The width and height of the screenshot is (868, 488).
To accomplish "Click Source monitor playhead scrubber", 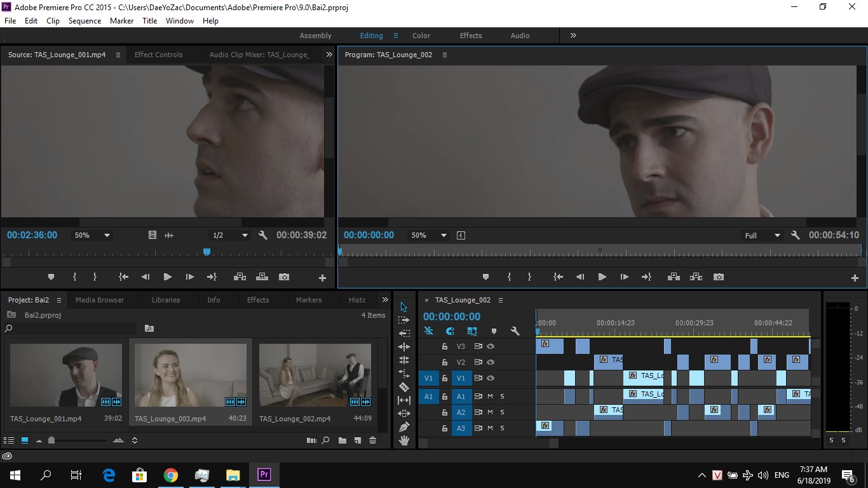I will click(x=207, y=252).
